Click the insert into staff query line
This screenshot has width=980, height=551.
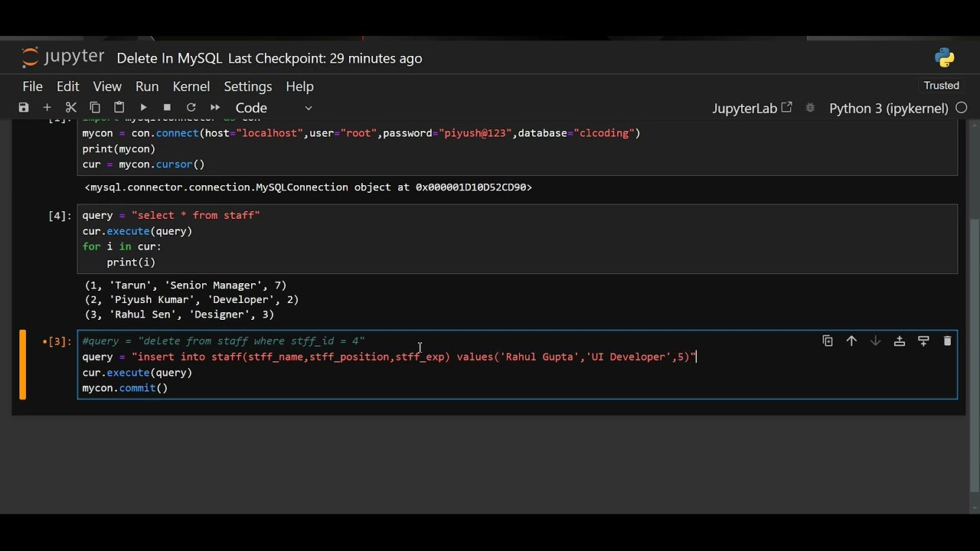(x=389, y=357)
